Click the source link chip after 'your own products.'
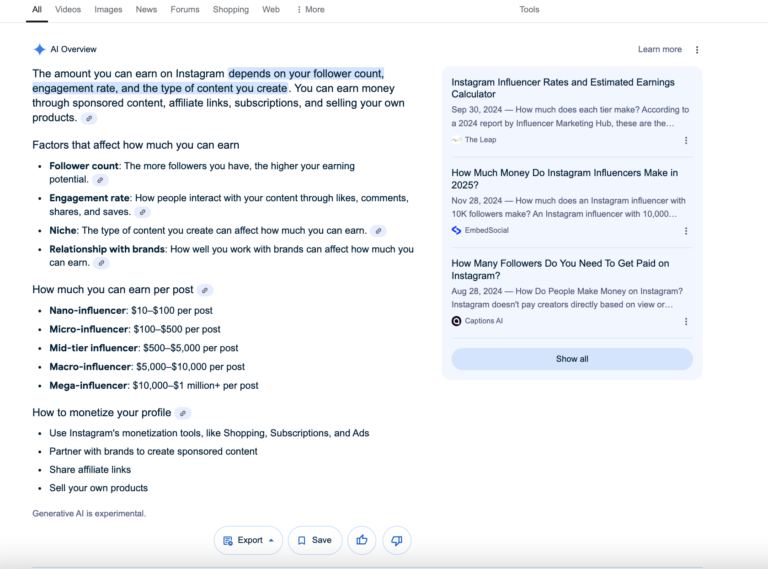 pos(89,118)
